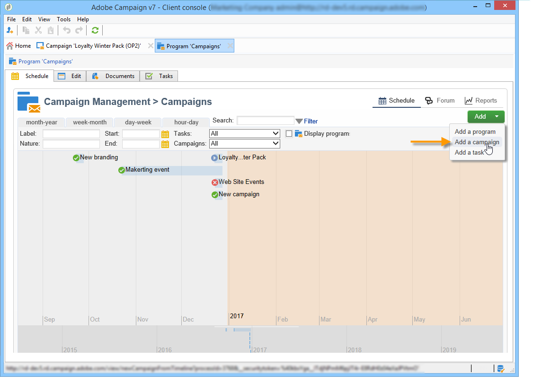Close the Program 'Campaigns' tab
533x392 pixels.
(230, 46)
